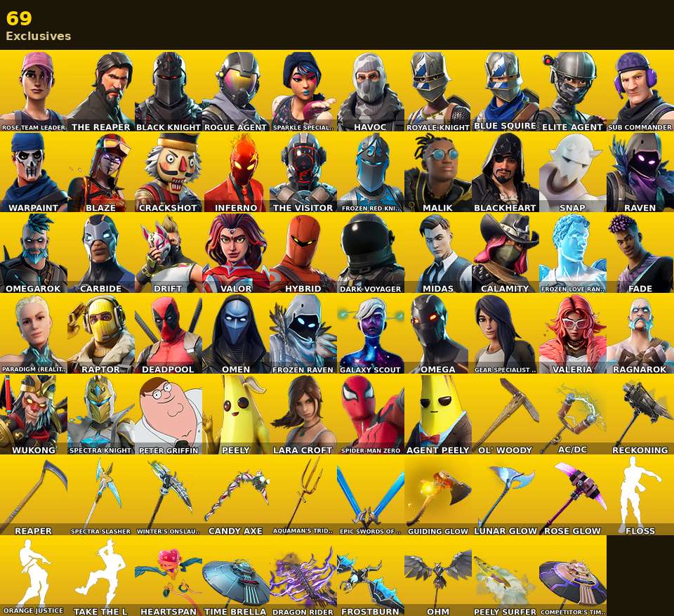The image size is (674, 616).
Task: Click the Valeria skin tile
Action: [573, 334]
